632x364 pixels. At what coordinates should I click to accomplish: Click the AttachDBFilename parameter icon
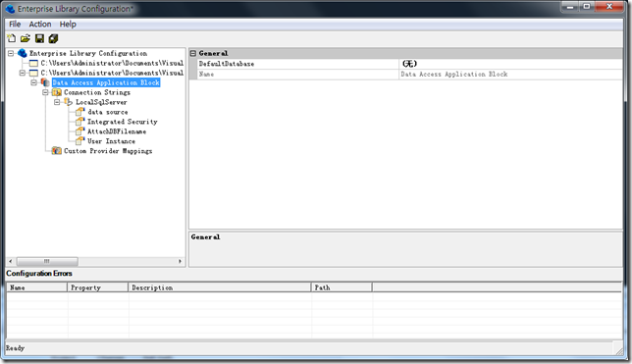tap(80, 131)
